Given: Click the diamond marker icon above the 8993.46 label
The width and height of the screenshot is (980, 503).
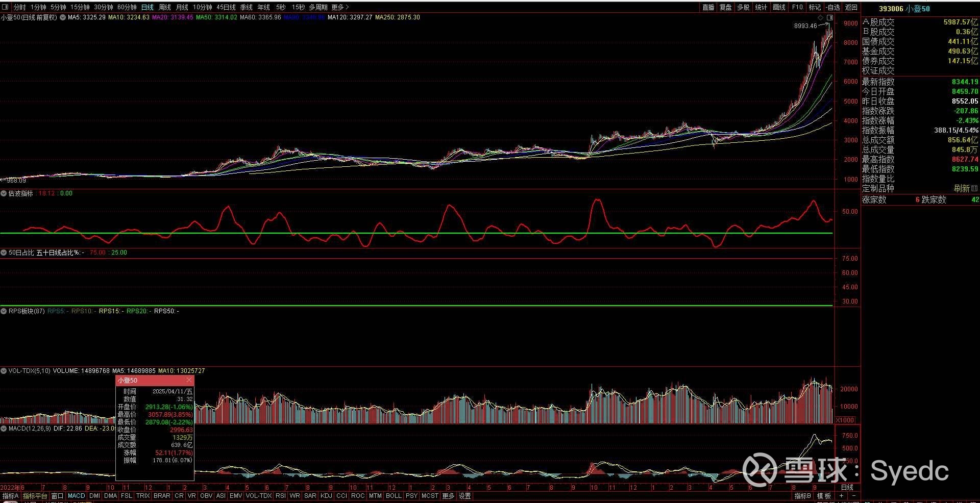Looking at the screenshot, I should click(820, 18).
